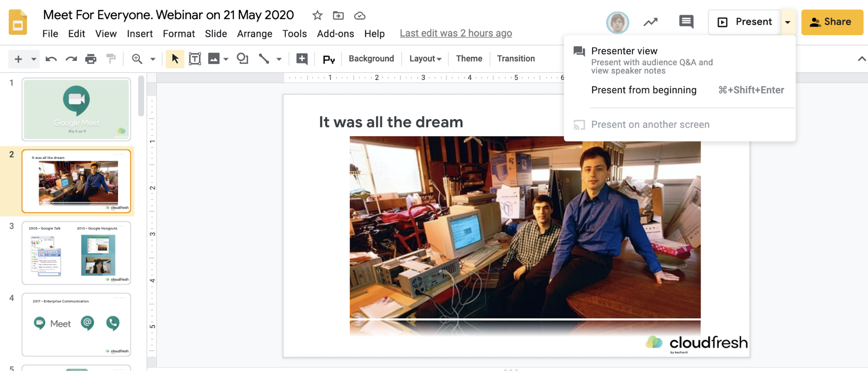868x371 pixels.
Task: Open the Edit menu
Action: [76, 34]
